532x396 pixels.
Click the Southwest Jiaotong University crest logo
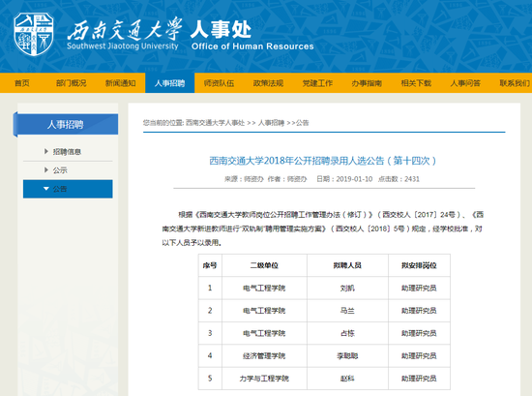[x=34, y=34]
